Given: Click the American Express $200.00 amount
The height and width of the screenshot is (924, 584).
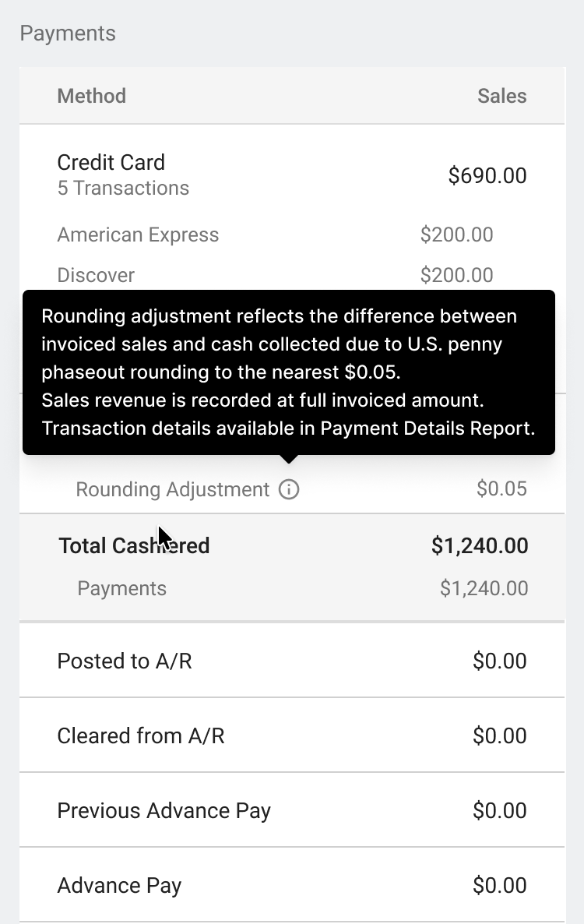Looking at the screenshot, I should pos(456,235).
